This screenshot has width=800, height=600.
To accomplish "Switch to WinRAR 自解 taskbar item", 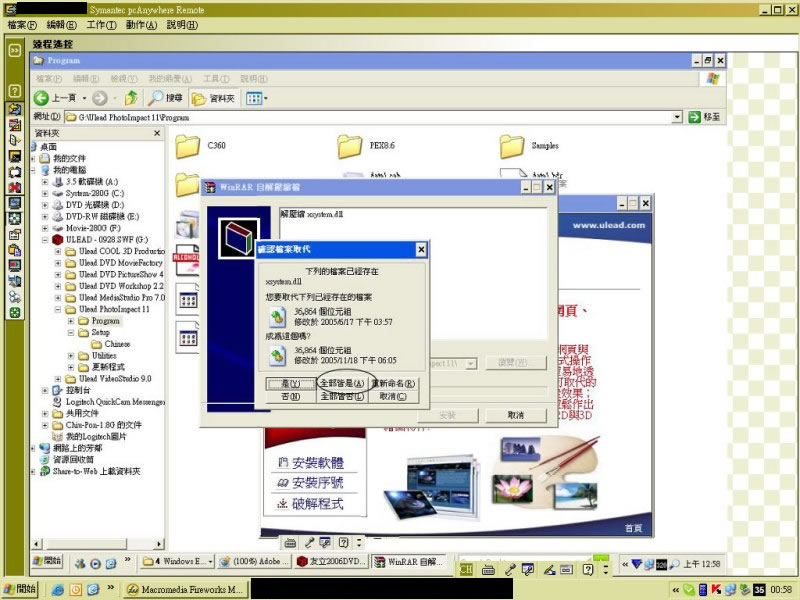I will tap(409, 562).
